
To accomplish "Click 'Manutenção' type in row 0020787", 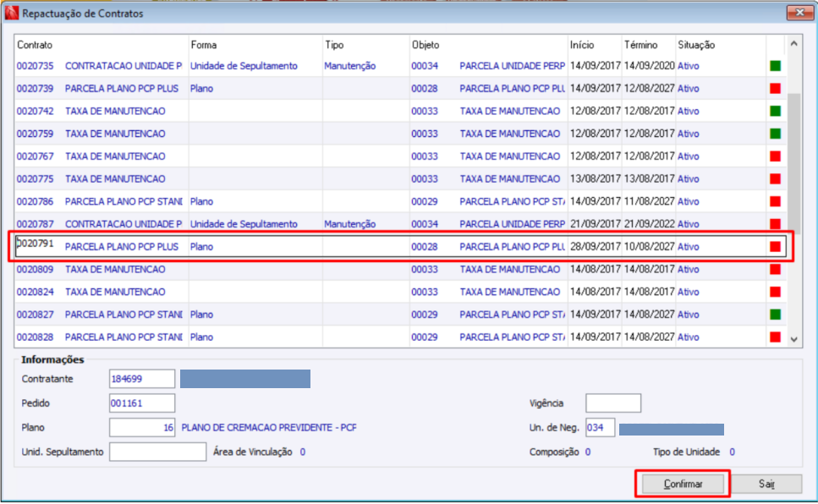I will pos(349,224).
